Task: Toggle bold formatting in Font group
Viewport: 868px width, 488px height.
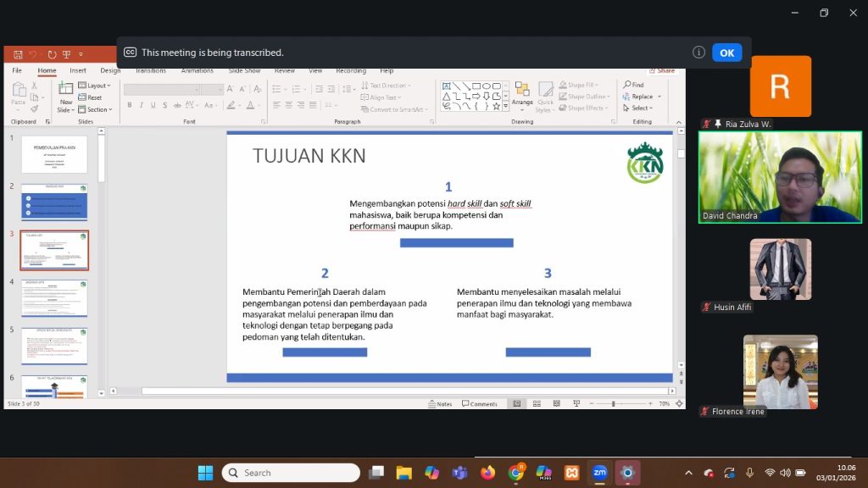Action: [x=130, y=105]
